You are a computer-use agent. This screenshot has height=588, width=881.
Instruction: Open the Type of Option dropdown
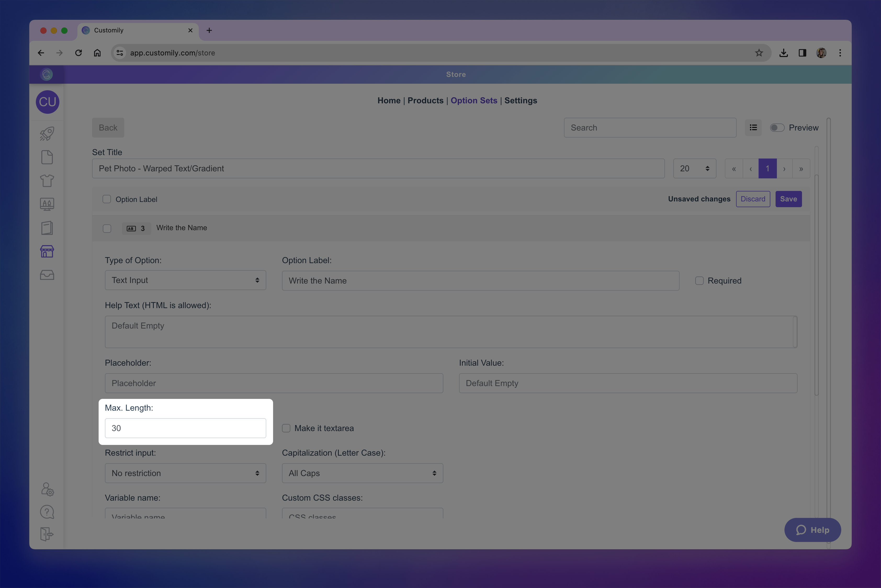(185, 280)
